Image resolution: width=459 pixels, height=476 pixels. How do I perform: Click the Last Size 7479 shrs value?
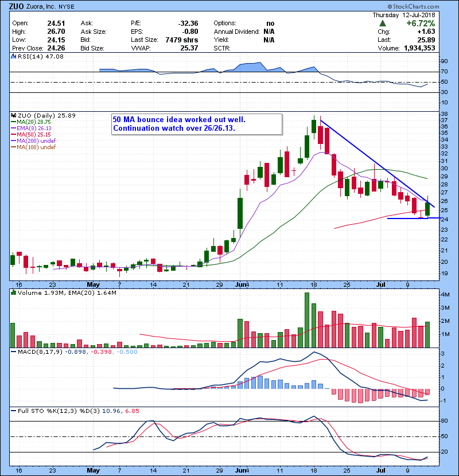click(x=182, y=40)
